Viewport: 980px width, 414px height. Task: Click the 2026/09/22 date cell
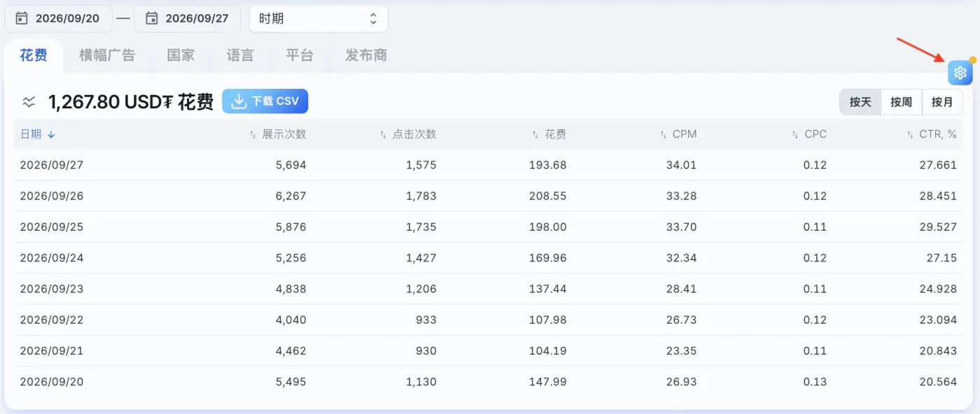[x=52, y=320]
